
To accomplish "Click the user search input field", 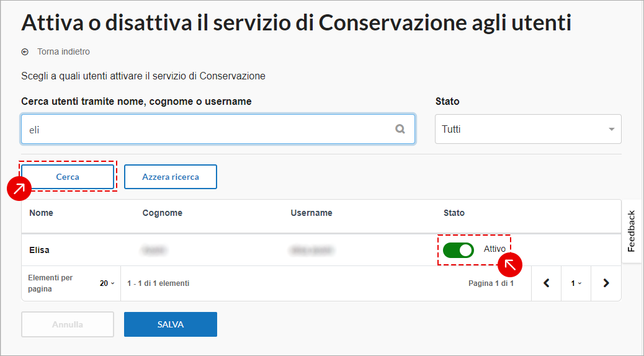I will pos(218,130).
